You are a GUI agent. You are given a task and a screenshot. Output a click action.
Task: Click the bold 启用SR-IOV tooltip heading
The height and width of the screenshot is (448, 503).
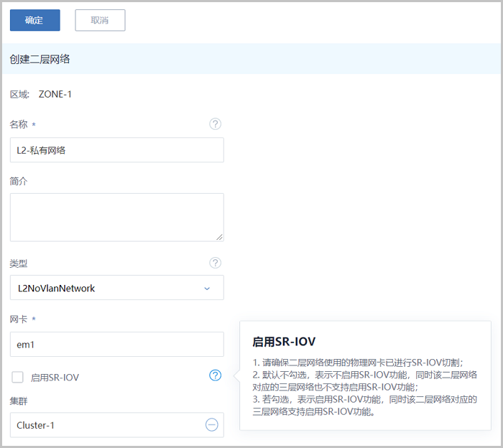285,341
